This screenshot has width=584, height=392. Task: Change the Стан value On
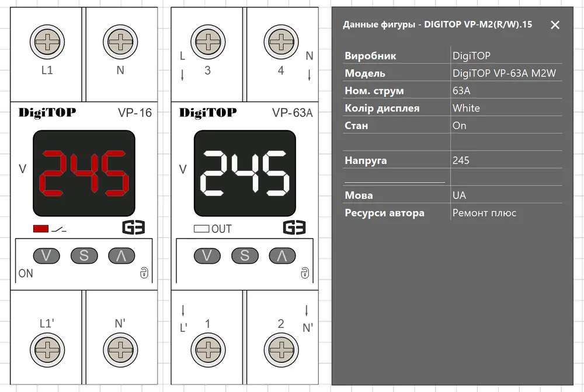coord(506,125)
